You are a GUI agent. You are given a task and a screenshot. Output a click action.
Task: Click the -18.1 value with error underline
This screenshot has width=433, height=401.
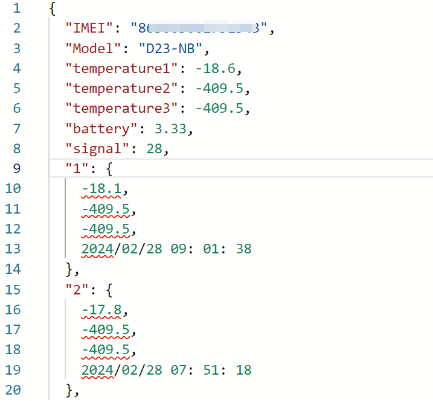click(x=101, y=189)
